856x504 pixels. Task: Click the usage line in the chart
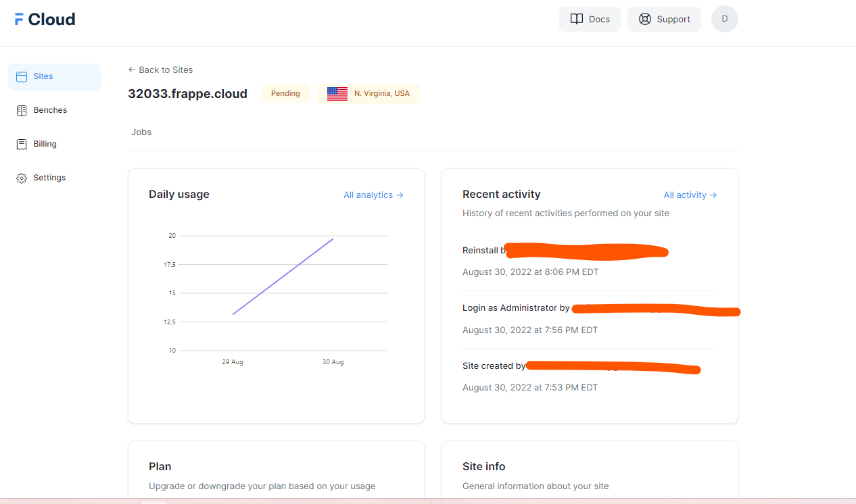pos(283,276)
